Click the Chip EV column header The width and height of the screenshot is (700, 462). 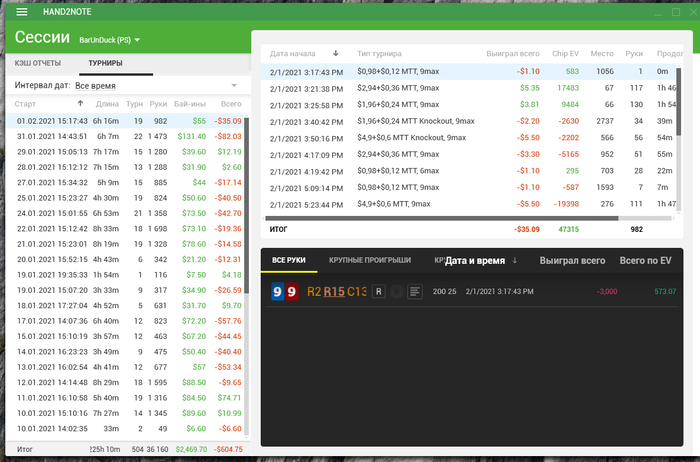(x=565, y=54)
